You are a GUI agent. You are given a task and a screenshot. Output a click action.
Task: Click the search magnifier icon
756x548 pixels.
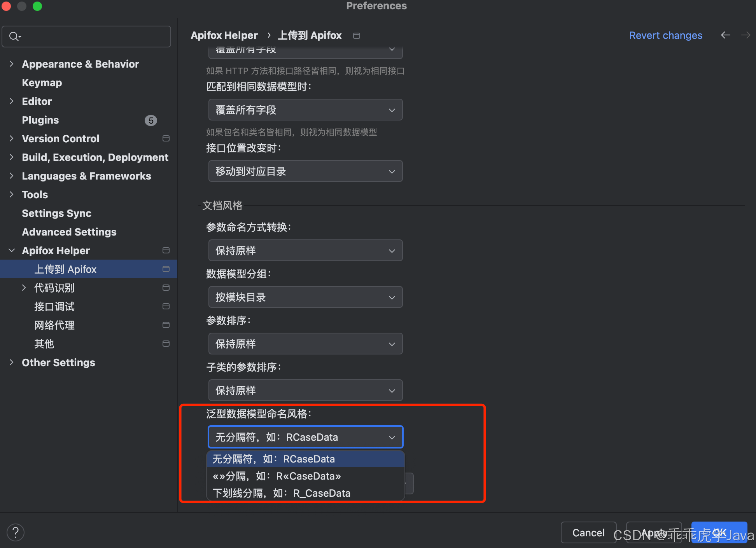click(14, 37)
